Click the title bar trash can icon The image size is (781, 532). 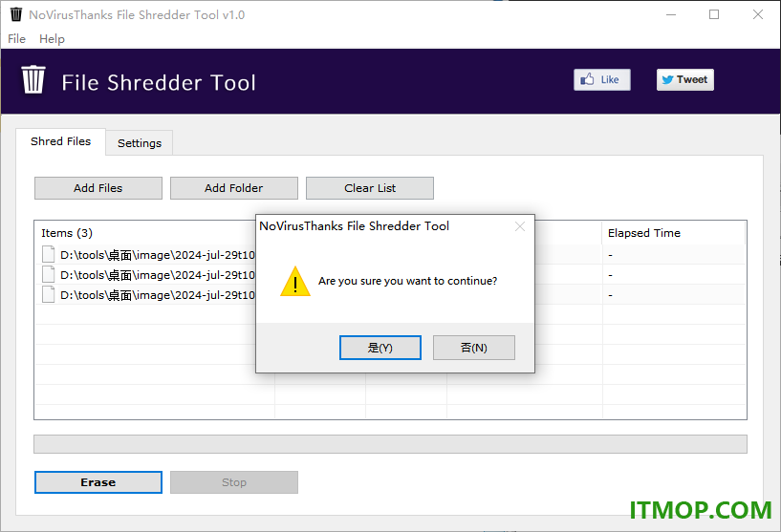16,14
